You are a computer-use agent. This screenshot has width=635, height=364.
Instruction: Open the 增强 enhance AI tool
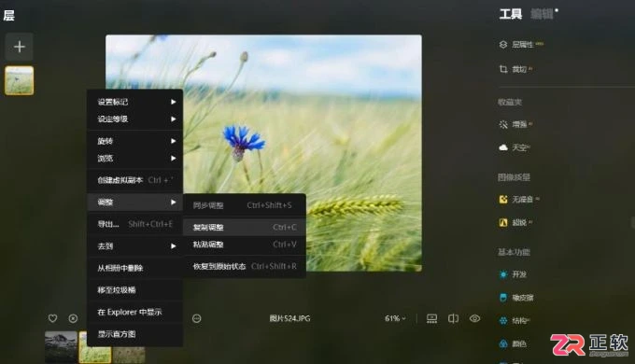515,124
